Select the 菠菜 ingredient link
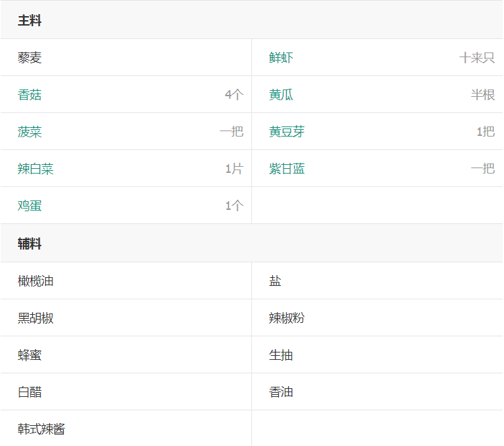This screenshot has width=504, height=446. [x=30, y=132]
